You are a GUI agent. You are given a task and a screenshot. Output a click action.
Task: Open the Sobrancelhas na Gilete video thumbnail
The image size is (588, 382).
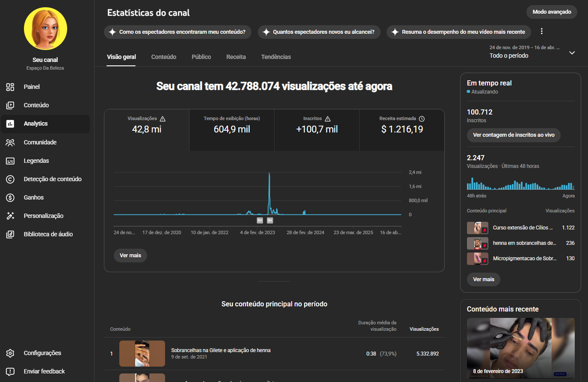pyautogui.click(x=142, y=353)
